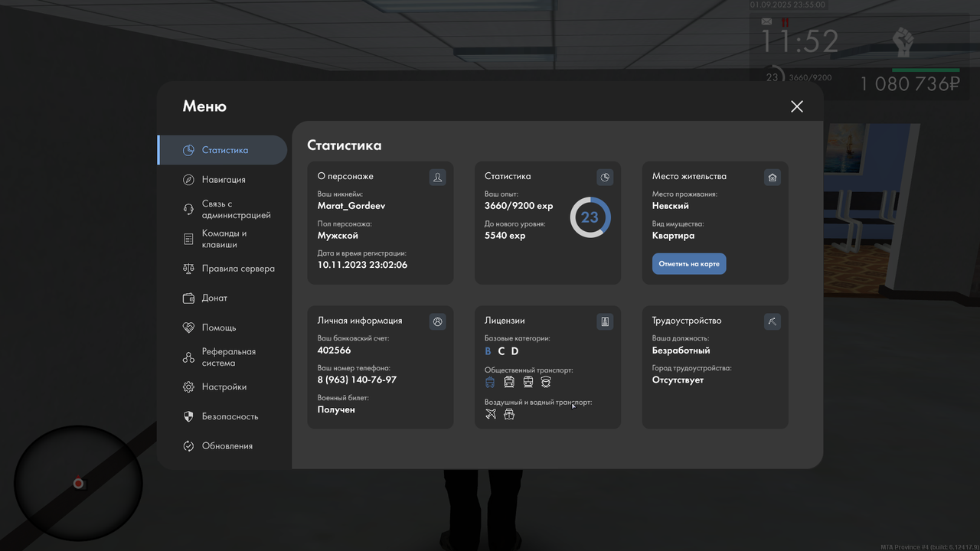Image resolution: width=980 pixels, height=551 pixels.
Task: Open the Навигация menu section
Action: click(222, 179)
